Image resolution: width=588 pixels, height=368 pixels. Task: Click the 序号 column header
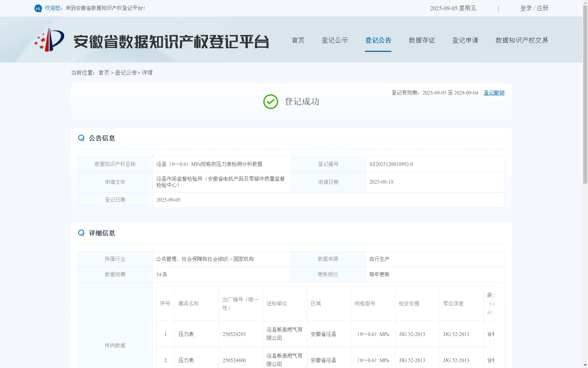[165, 304]
